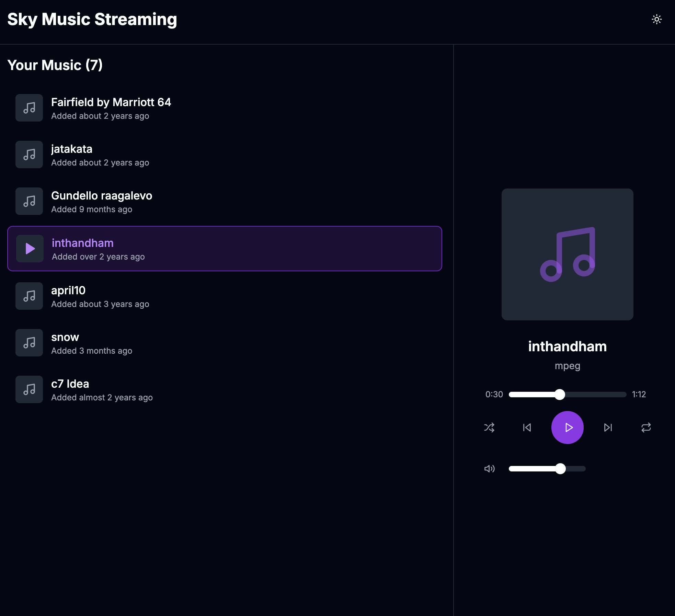The height and width of the screenshot is (616, 675).
Task: Select the Gundello raagalevo track title
Action: (x=102, y=196)
